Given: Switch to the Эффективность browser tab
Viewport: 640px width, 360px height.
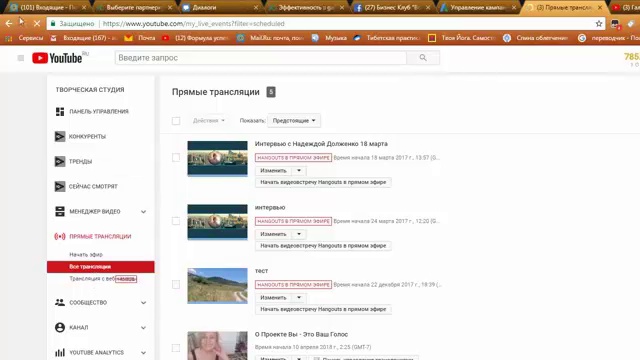Looking at the screenshot, I should click(x=306, y=7).
